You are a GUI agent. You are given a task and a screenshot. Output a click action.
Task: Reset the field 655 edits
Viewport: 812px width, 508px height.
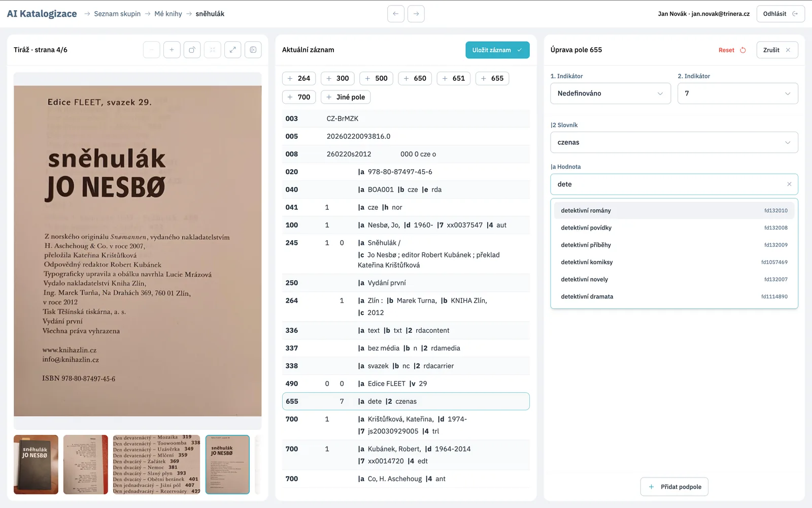pyautogui.click(x=732, y=50)
